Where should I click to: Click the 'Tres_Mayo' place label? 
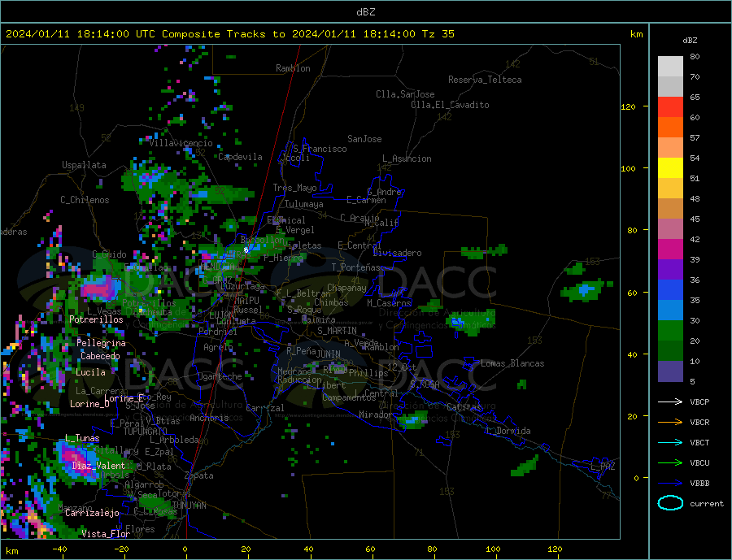(295, 188)
